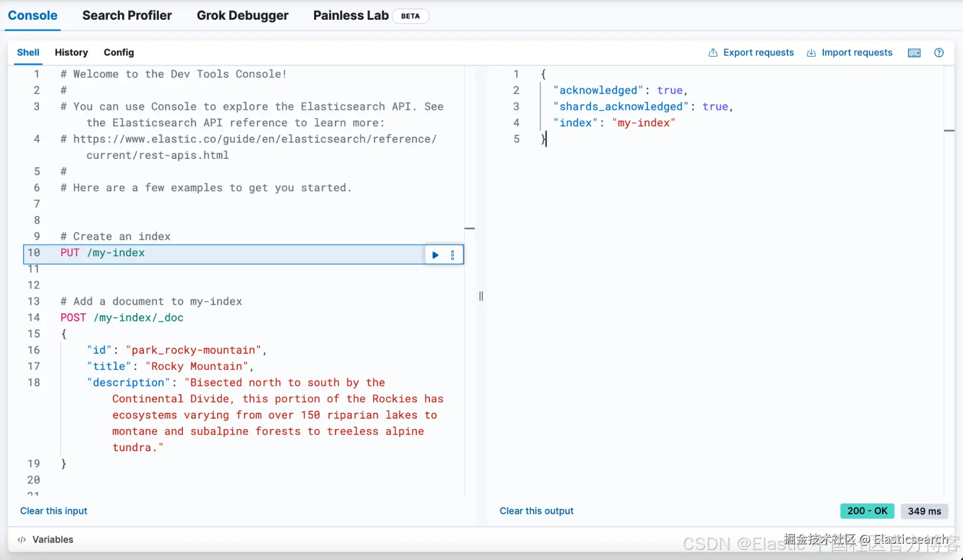Click Clear this input link
Viewport: 963px width, 560px height.
coord(53,511)
